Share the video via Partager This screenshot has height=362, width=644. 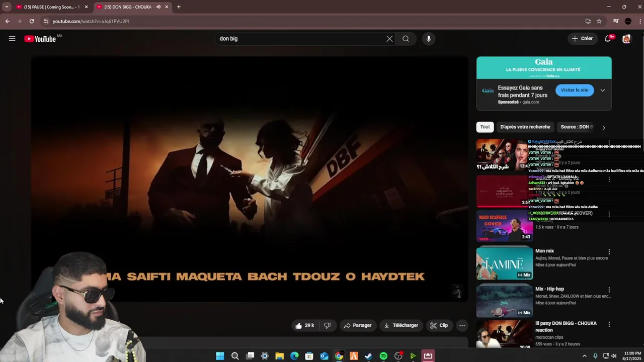click(358, 325)
